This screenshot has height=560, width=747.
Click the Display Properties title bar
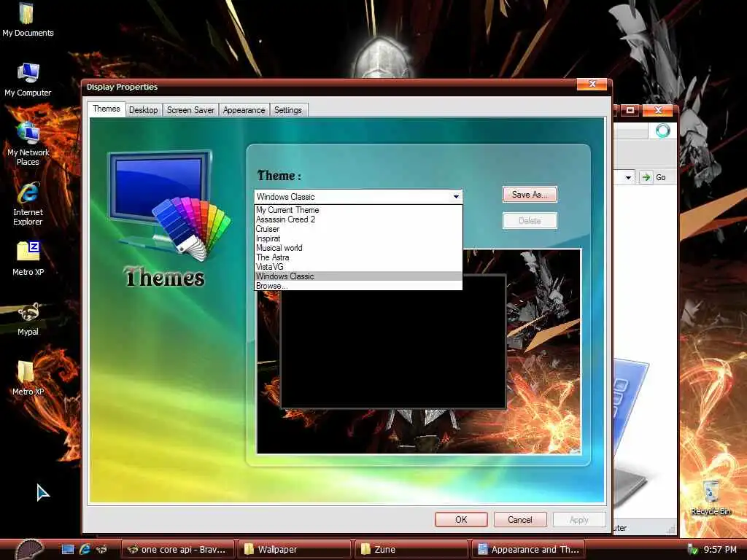329,87
